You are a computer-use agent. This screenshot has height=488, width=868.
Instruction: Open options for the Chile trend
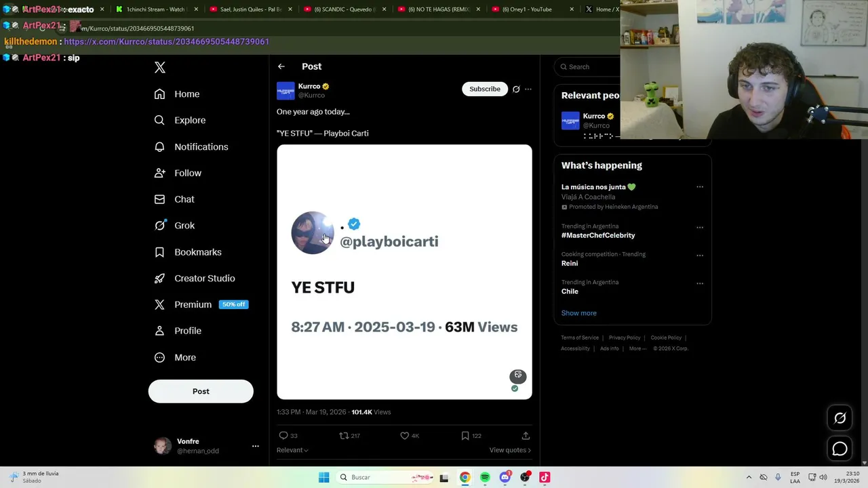coord(700,283)
